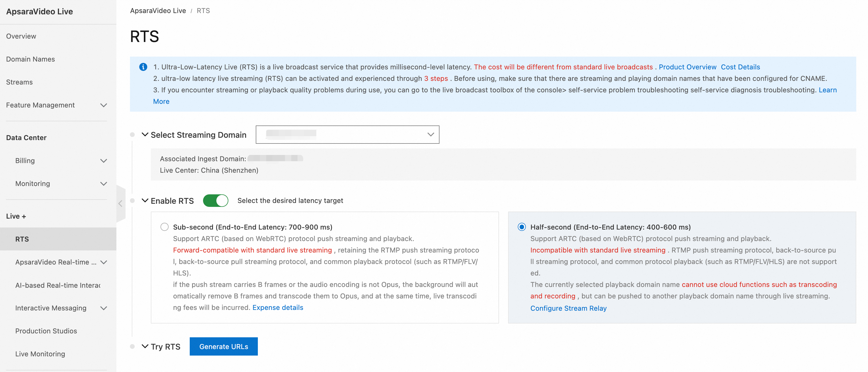Click Select the desired latency target text
This screenshot has height=372, width=868.
tap(290, 201)
